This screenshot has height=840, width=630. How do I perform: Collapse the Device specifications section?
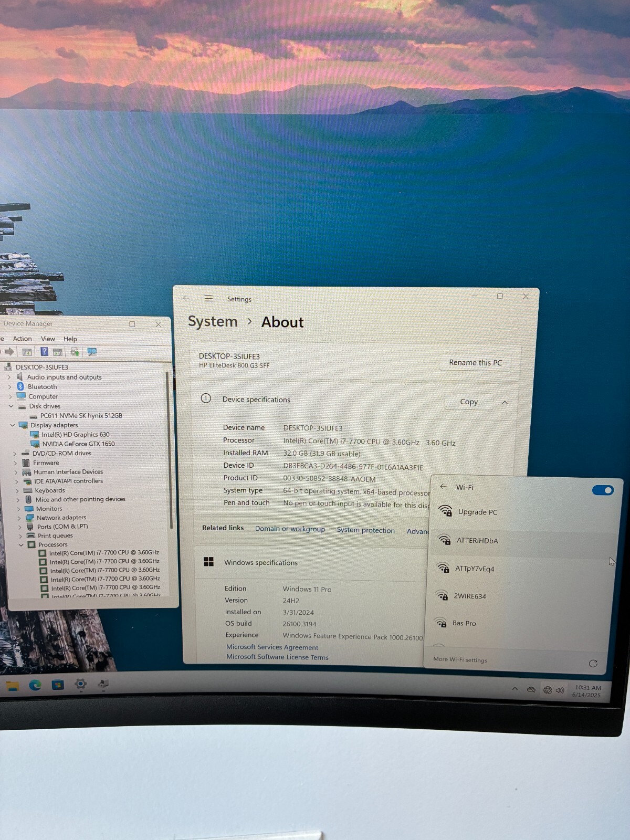click(505, 403)
